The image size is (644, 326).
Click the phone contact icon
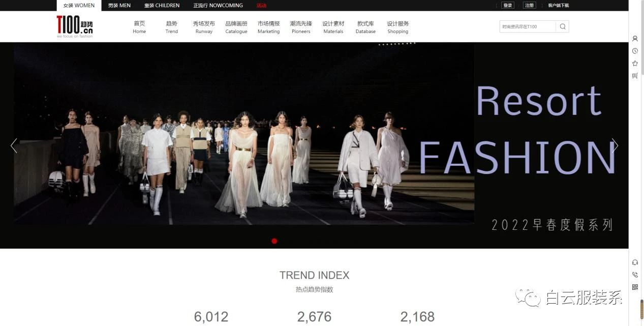pyautogui.click(x=635, y=275)
